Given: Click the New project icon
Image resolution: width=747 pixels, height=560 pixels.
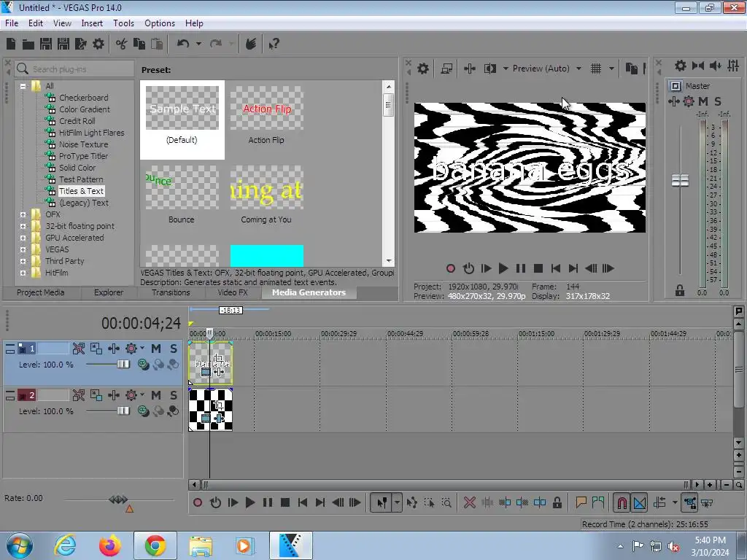Looking at the screenshot, I should coord(11,44).
